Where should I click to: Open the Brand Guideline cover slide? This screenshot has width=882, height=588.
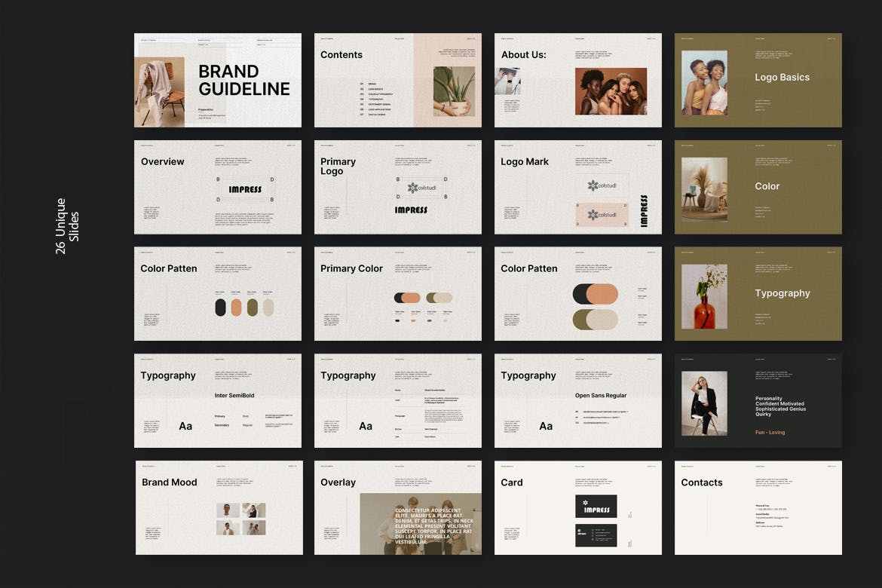(x=218, y=80)
